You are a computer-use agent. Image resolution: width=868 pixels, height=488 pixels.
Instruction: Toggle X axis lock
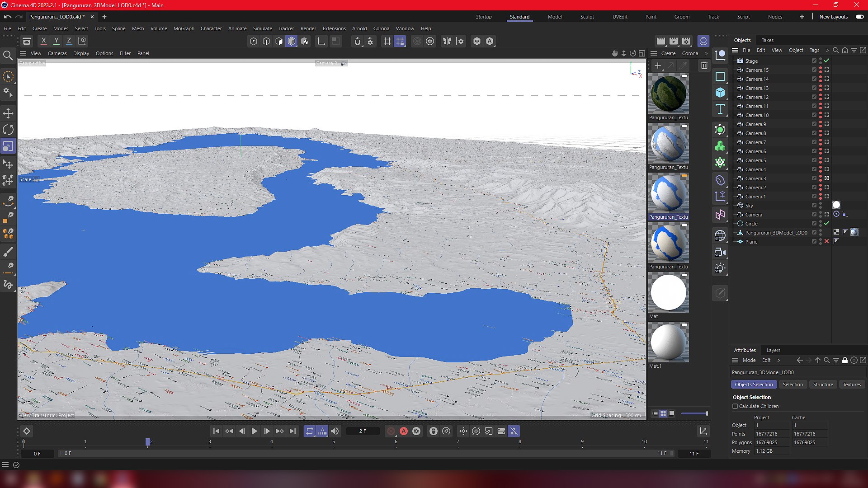44,41
